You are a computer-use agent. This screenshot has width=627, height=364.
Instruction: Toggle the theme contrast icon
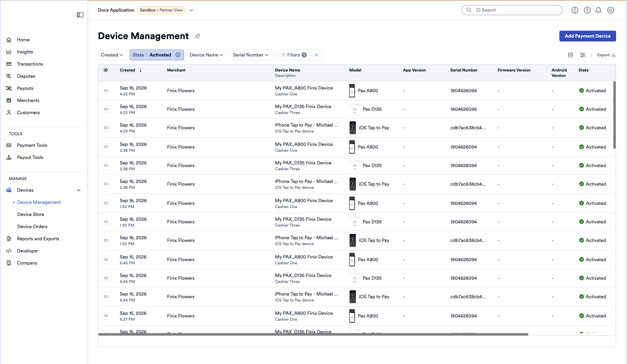click(575, 10)
